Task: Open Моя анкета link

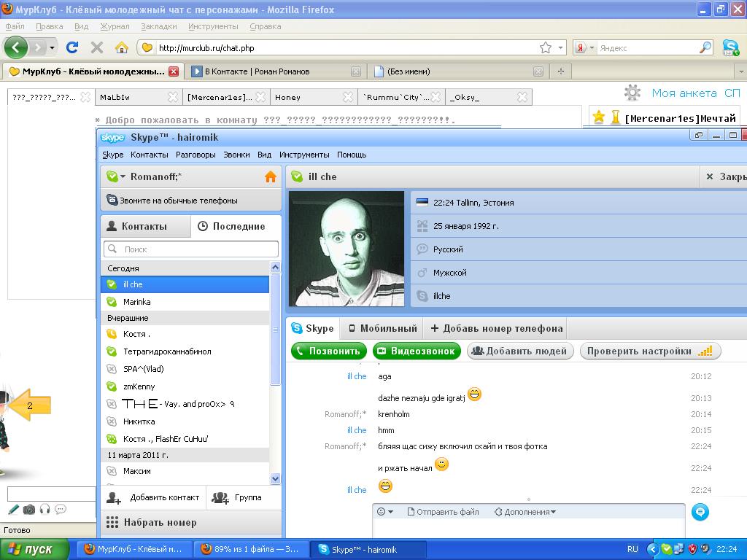Action: (x=684, y=93)
